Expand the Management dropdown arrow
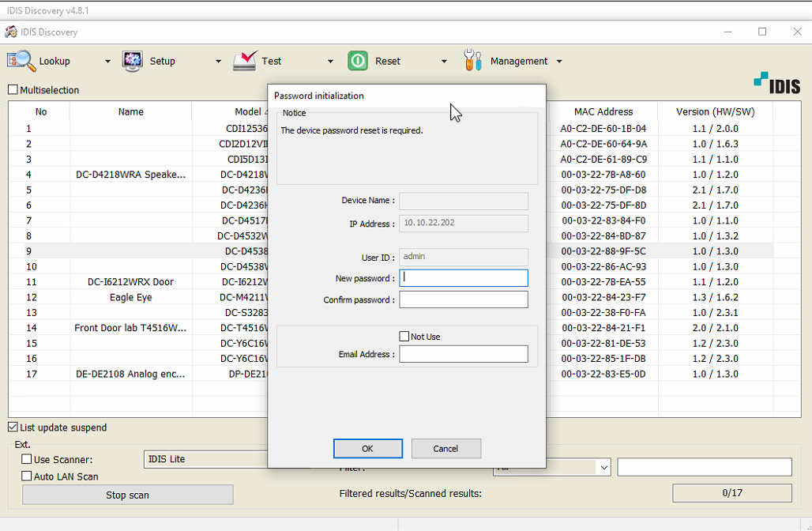Viewport: 812px width, 531px height. click(x=559, y=61)
